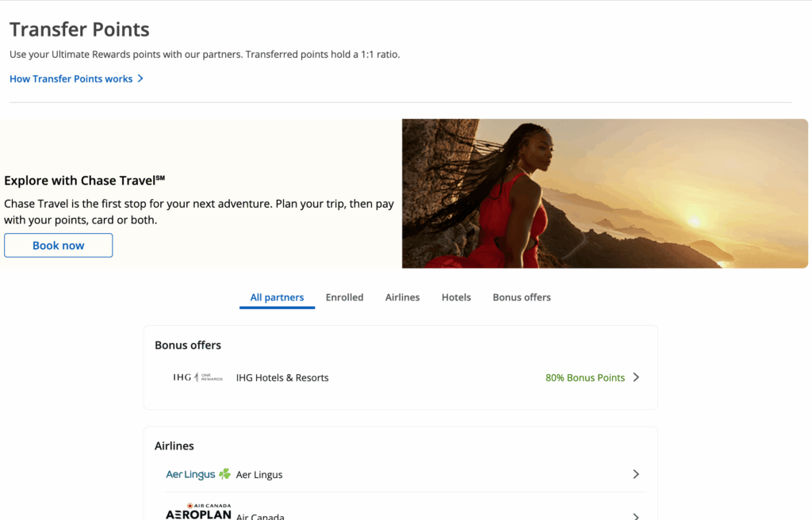Click the Explore with Chase Travel heading
The width and height of the screenshot is (812, 520).
(84, 180)
